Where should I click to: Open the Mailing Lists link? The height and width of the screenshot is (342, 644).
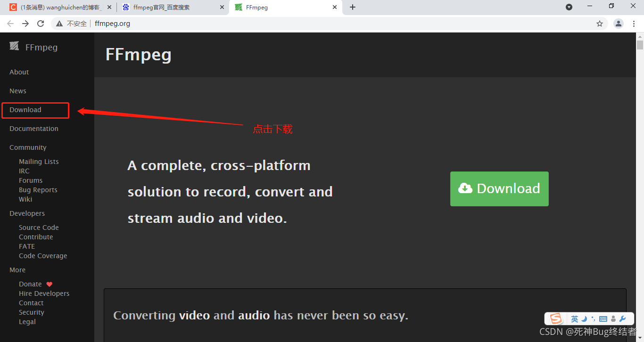click(39, 162)
